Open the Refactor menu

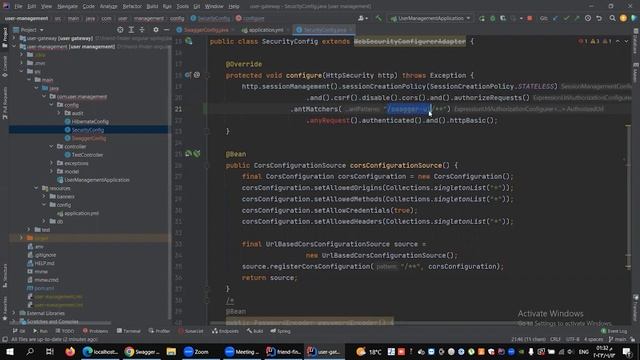point(132,7)
